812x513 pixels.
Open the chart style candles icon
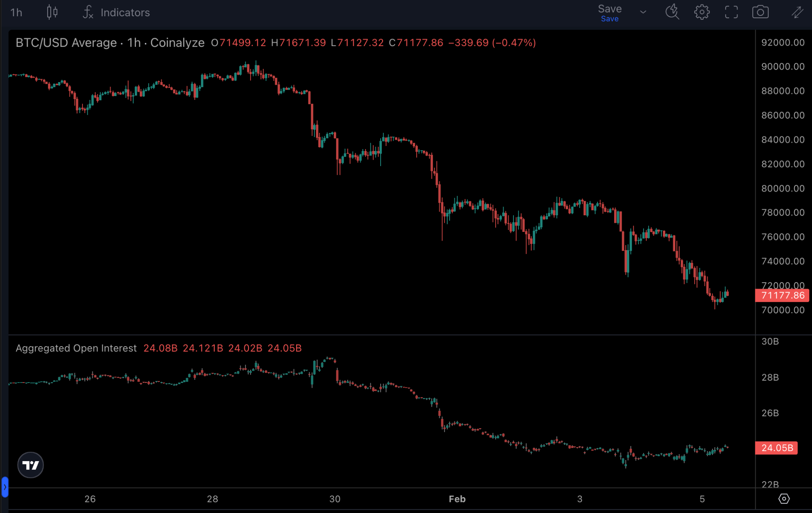(52, 12)
